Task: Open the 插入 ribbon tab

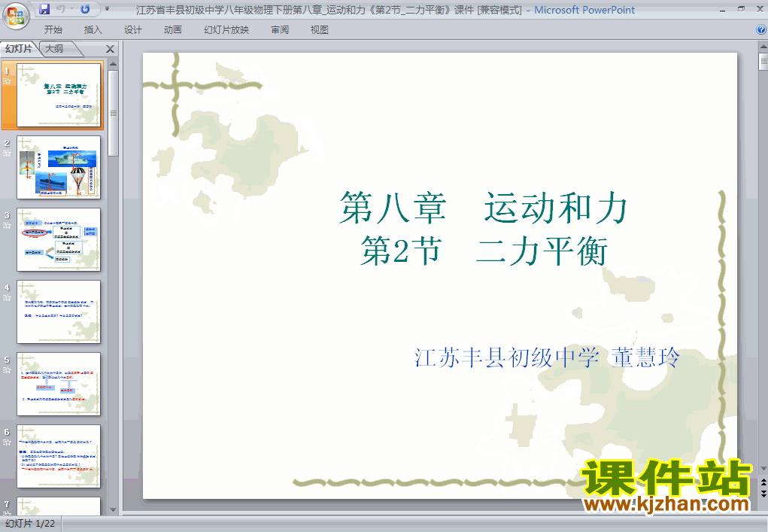Action: 93,30
